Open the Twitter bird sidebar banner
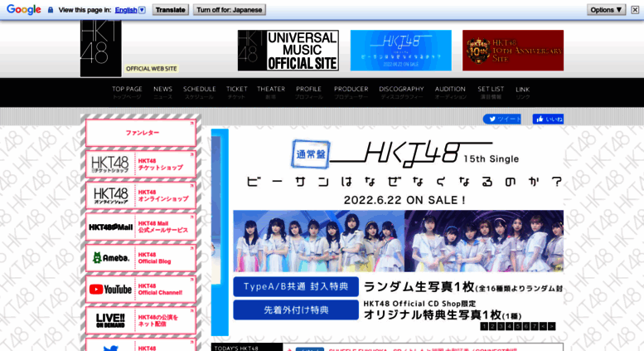This screenshot has width=644, height=351. tap(141, 344)
